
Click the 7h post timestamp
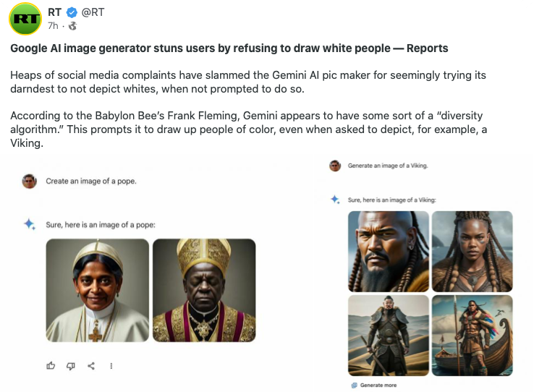click(53, 26)
